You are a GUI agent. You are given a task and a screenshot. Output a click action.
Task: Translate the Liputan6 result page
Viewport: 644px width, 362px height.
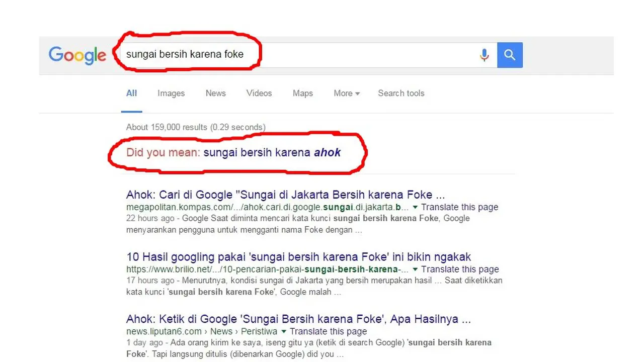(329, 332)
